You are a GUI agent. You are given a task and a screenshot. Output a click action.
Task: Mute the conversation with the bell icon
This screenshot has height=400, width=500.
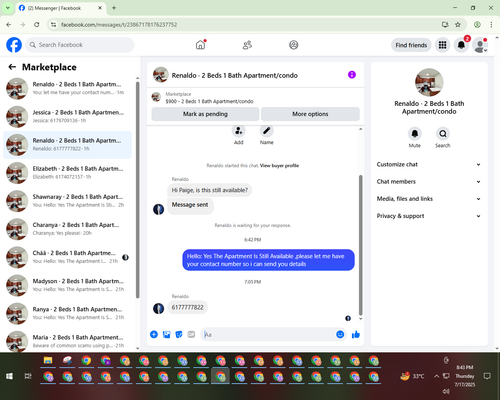tap(415, 134)
